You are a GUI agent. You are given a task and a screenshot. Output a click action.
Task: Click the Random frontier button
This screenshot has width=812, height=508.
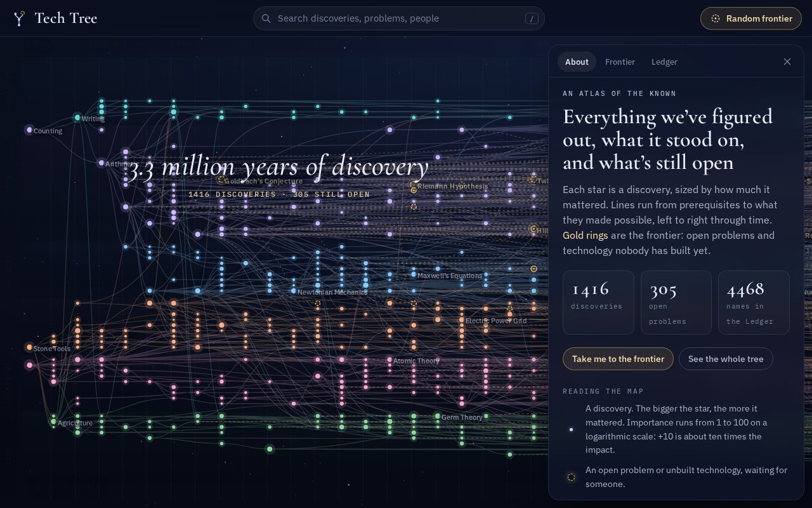point(751,18)
